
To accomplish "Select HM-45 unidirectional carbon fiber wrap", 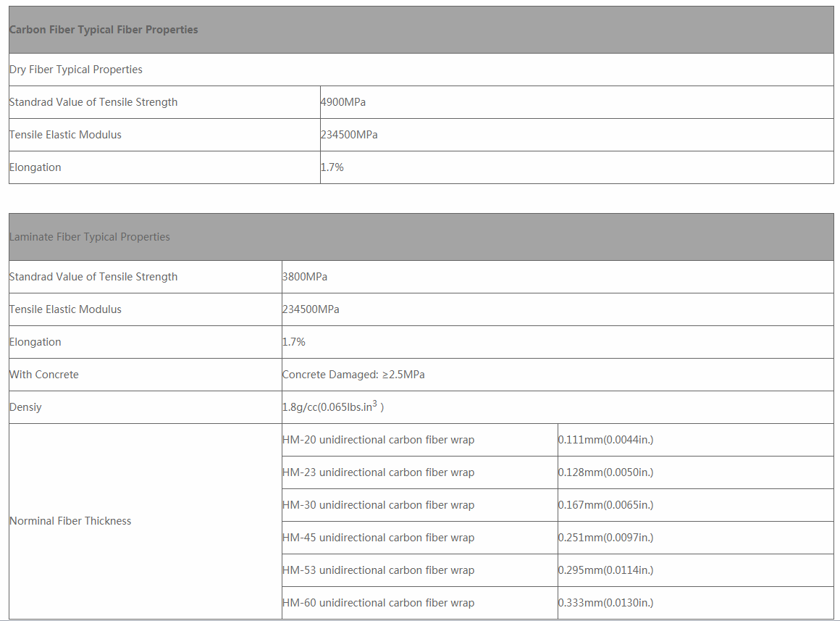I will [x=379, y=538].
